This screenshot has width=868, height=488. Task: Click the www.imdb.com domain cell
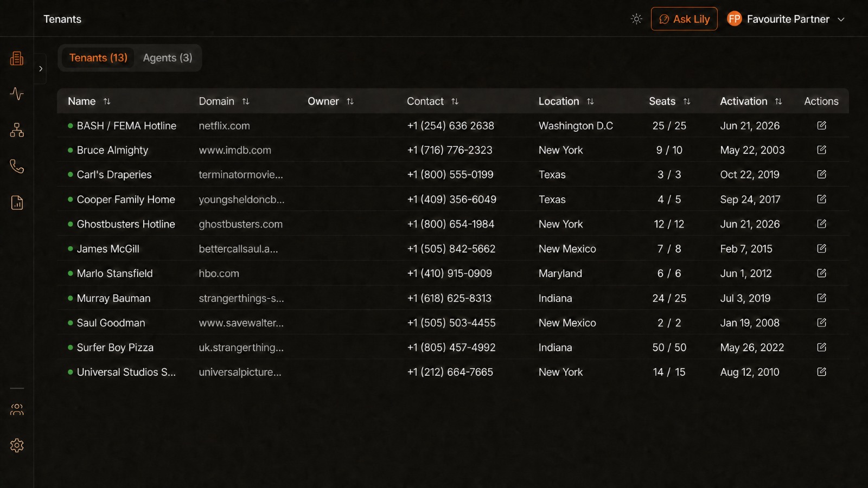[235, 150]
